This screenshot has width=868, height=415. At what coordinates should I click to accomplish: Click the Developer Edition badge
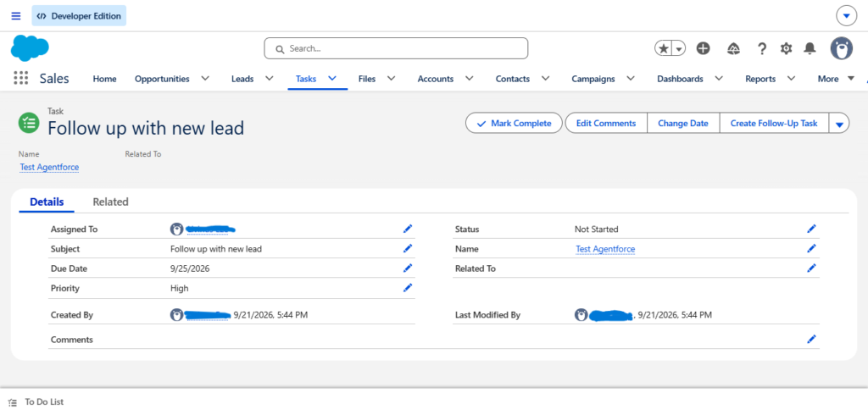[79, 16]
